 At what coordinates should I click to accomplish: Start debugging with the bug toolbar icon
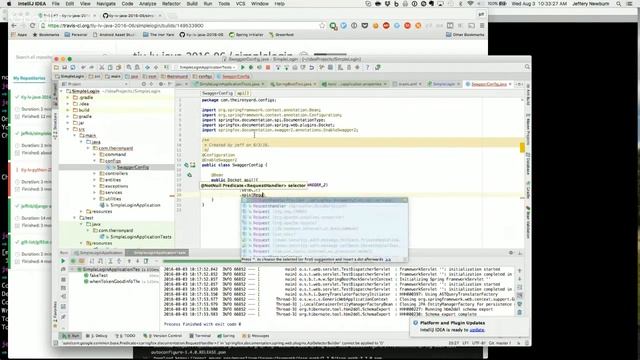click(251, 67)
